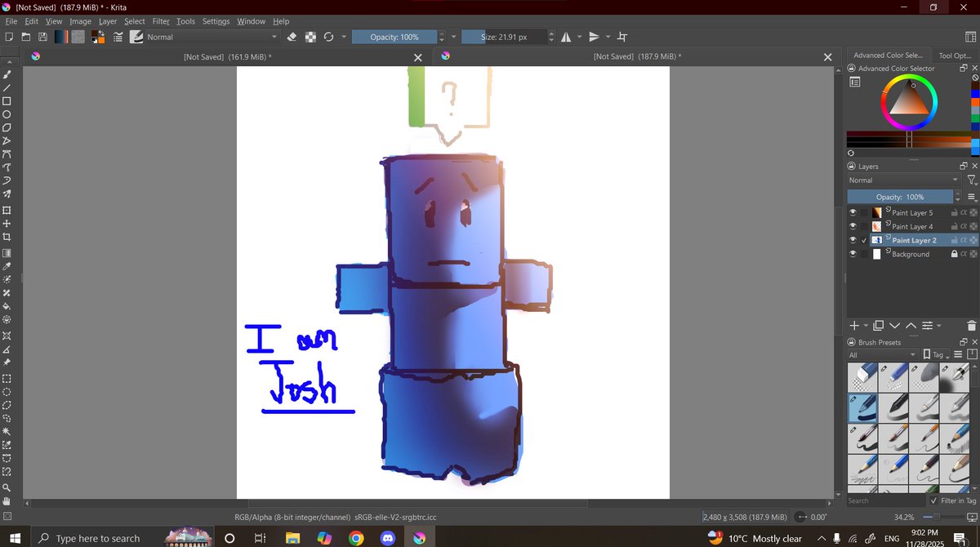Select the Polygon tool
The height and width of the screenshot is (547, 980).
pyautogui.click(x=7, y=127)
